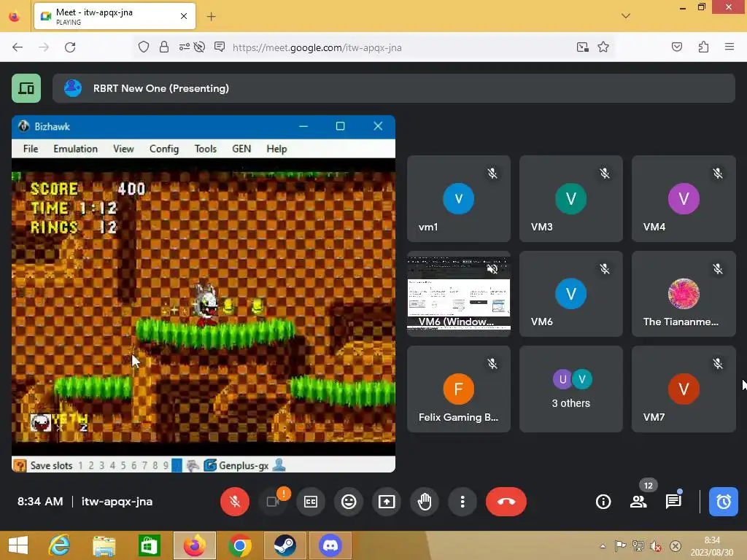Viewport: 747px width, 560px height.
Task: Open the Firefox extensions puzzle icon
Action: [x=703, y=47]
